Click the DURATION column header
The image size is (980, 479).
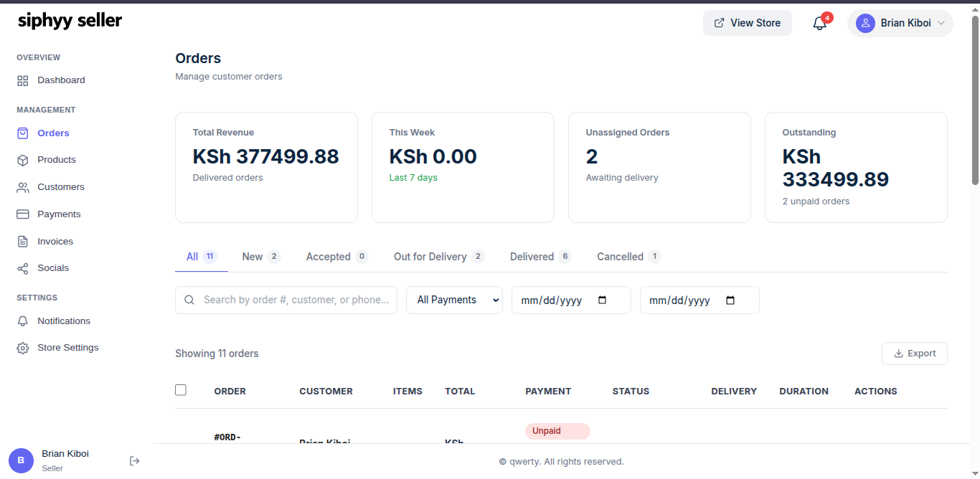tap(804, 392)
